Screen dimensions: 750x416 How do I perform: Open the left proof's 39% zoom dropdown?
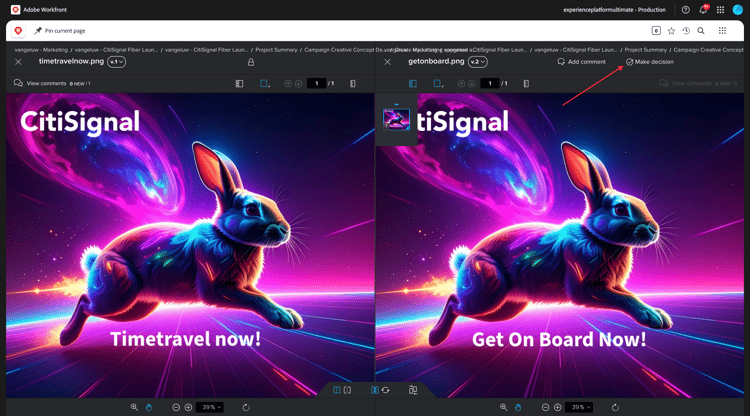point(210,407)
